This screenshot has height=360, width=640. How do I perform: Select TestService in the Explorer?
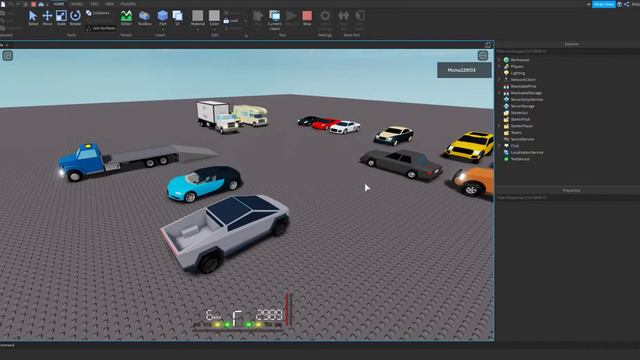click(520, 159)
